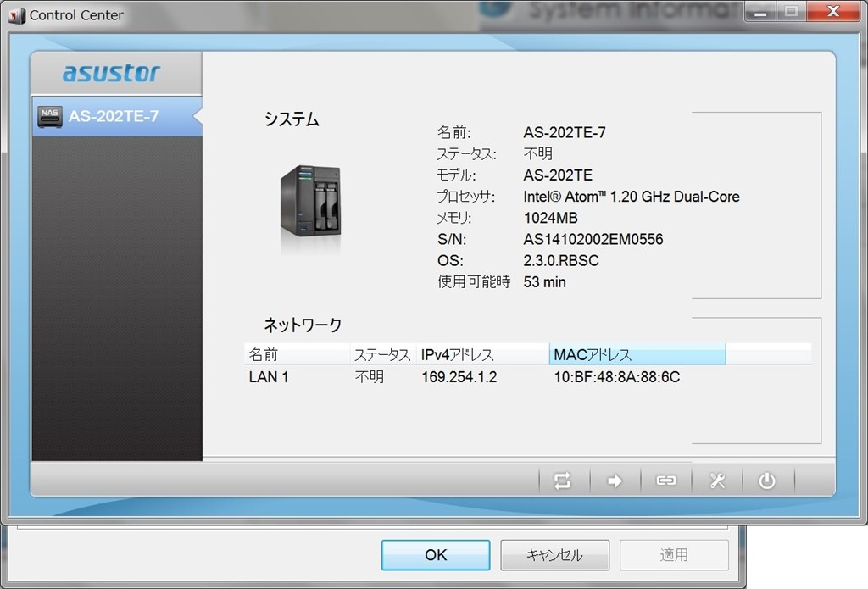The image size is (868, 589).
Task: Click serial number AS14102002EM0556
Action: (x=593, y=239)
